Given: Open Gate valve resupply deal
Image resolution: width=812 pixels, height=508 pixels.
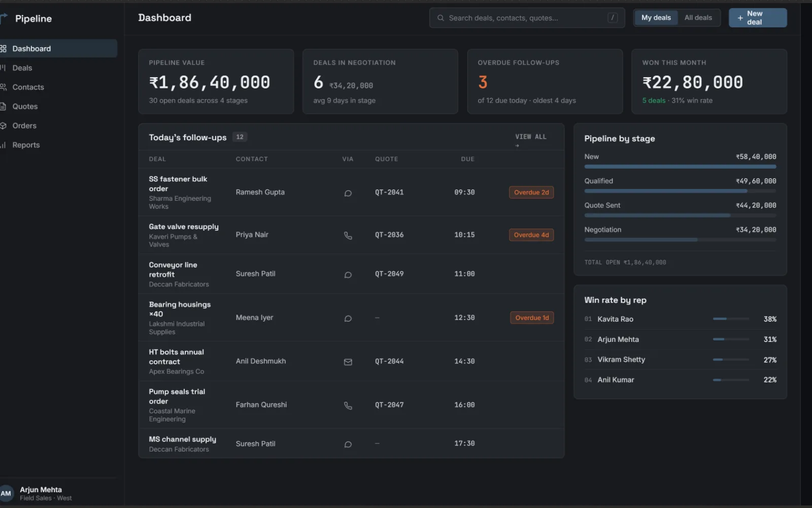Looking at the screenshot, I should tap(184, 227).
